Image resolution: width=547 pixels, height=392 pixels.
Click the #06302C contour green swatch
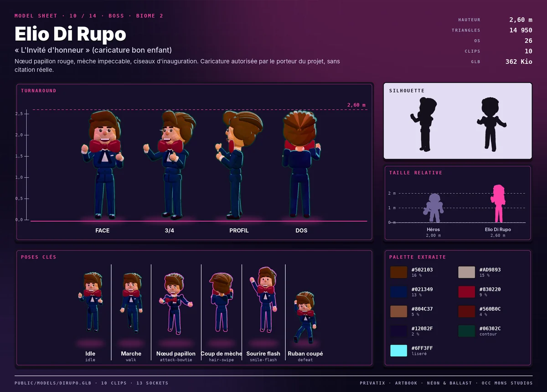click(466, 331)
